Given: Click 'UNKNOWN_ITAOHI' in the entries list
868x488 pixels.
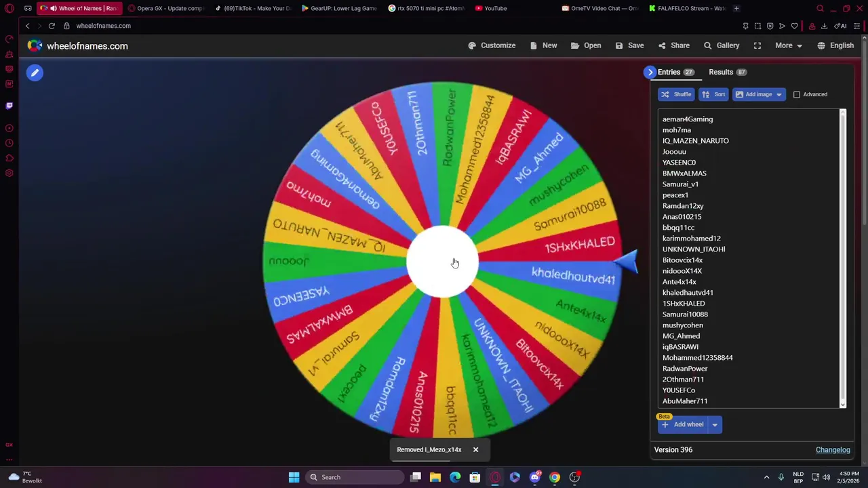Looking at the screenshot, I should pos(694,249).
